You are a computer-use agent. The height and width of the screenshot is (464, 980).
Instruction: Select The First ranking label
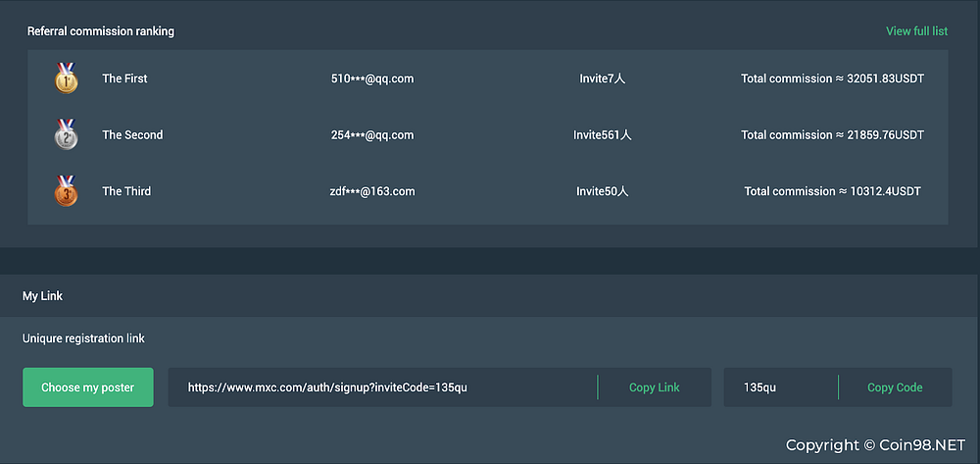(124, 78)
